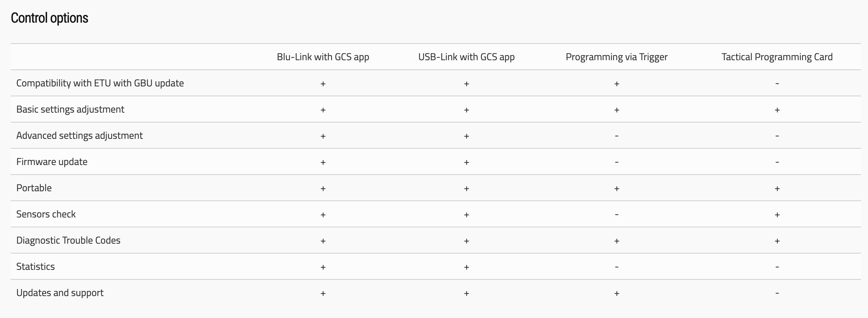The width and height of the screenshot is (868, 318).
Task: Select the USB-Link with GCS app column header
Action: pyautogui.click(x=466, y=57)
